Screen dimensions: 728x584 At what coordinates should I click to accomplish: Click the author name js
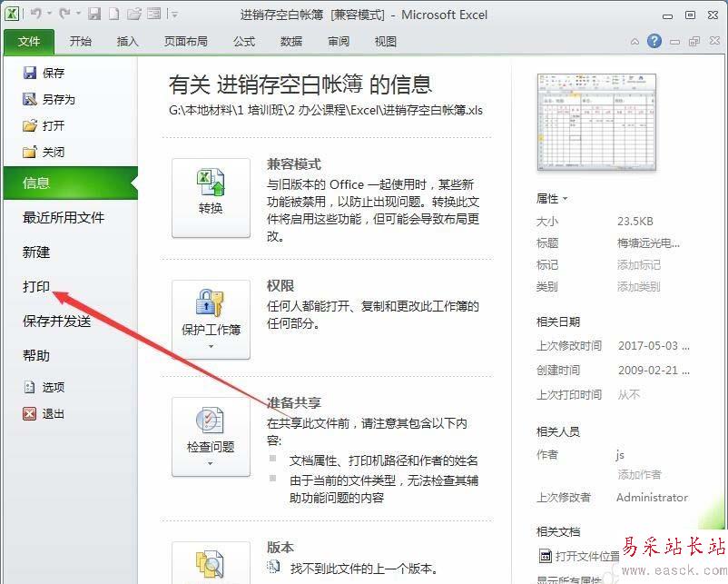pos(620,455)
